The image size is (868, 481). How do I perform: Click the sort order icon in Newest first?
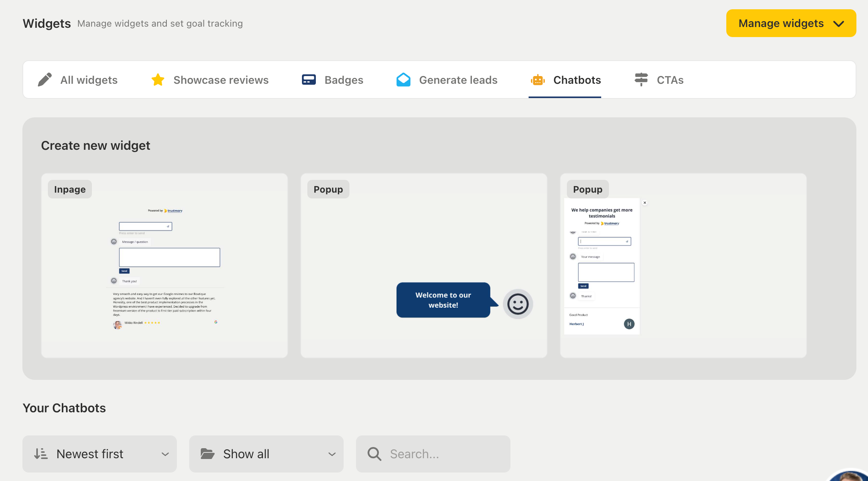(x=41, y=454)
